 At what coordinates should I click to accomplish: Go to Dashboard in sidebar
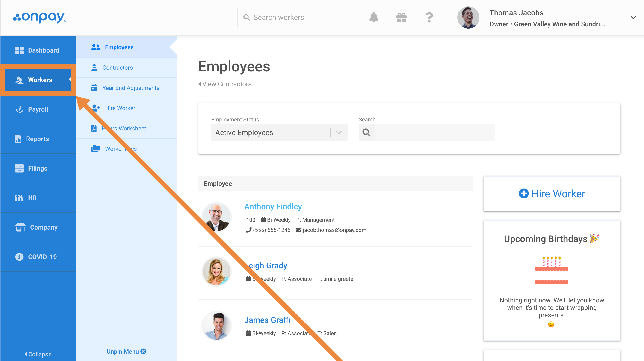click(x=38, y=50)
